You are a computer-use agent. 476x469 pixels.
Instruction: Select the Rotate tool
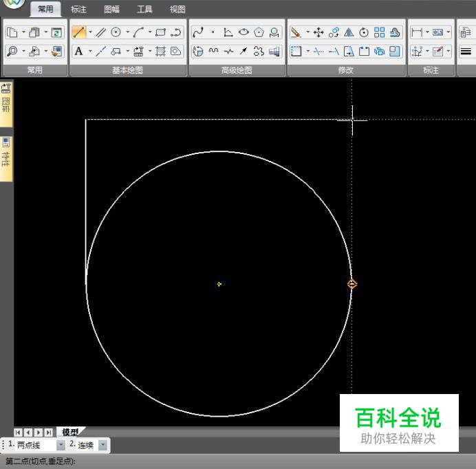364,32
